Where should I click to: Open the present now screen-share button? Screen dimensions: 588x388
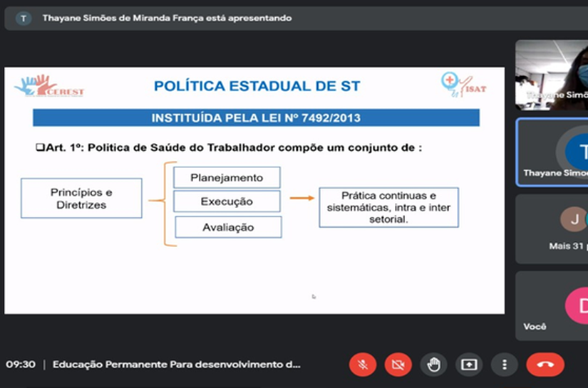(469, 365)
